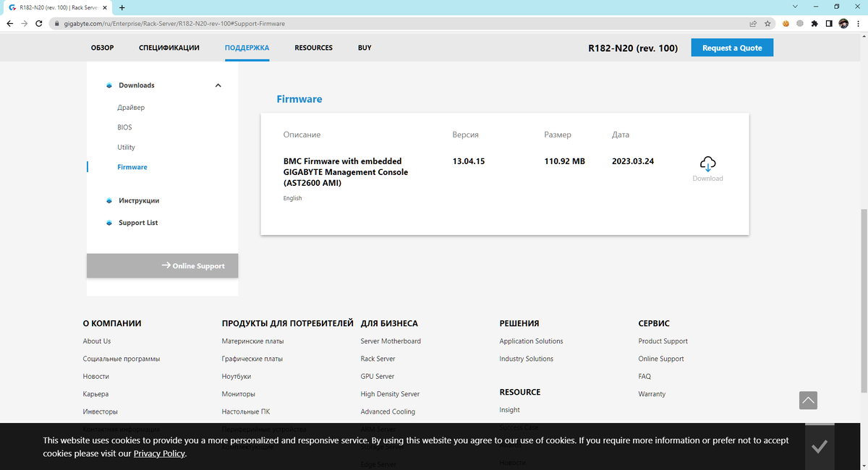This screenshot has width=868, height=470.
Task: Open Ноутбуки footer link
Action: pos(237,377)
